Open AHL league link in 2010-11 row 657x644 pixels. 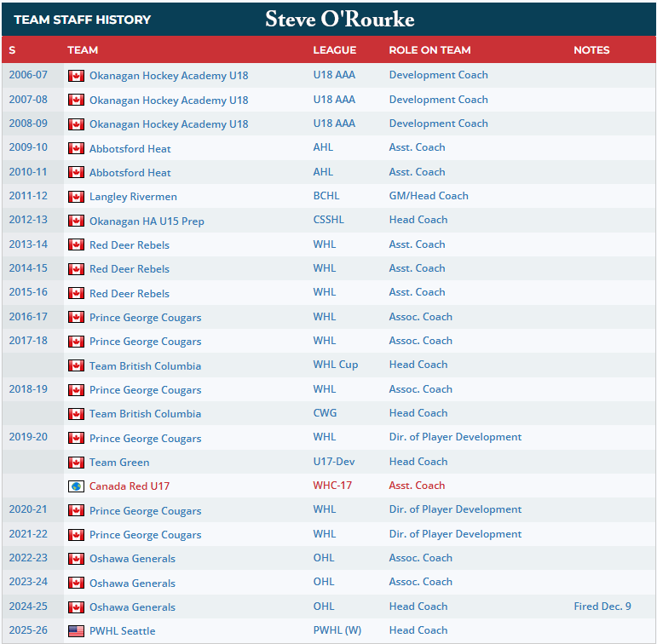click(323, 172)
